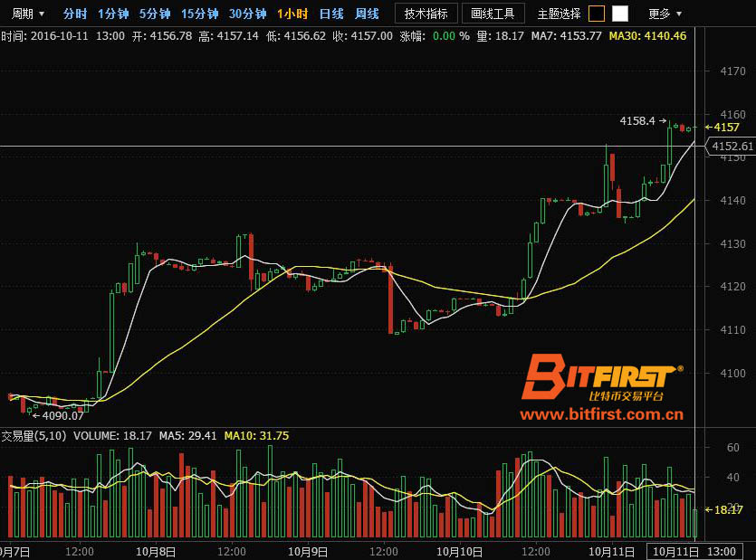Click the 10月10日 date axis label
756x560 pixels.
tap(459, 552)
